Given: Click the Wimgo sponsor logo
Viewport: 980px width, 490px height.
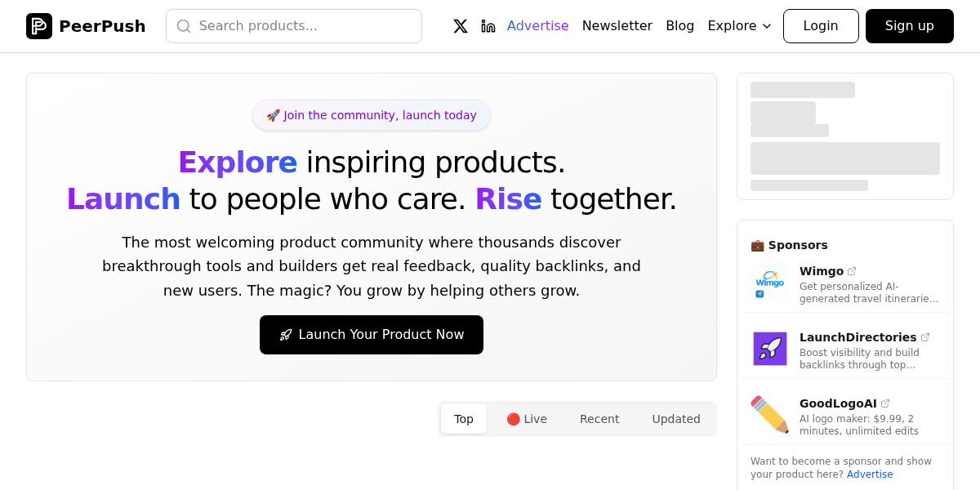Looking at the screenshot, I should coord(769,283).
